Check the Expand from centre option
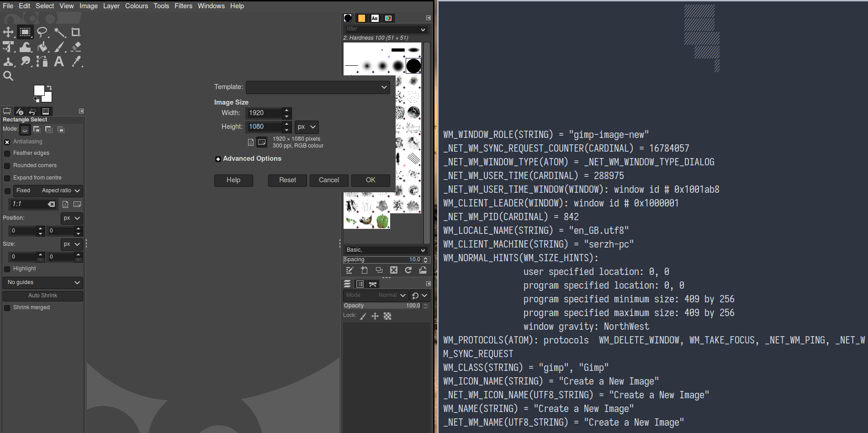 (7, 178)
